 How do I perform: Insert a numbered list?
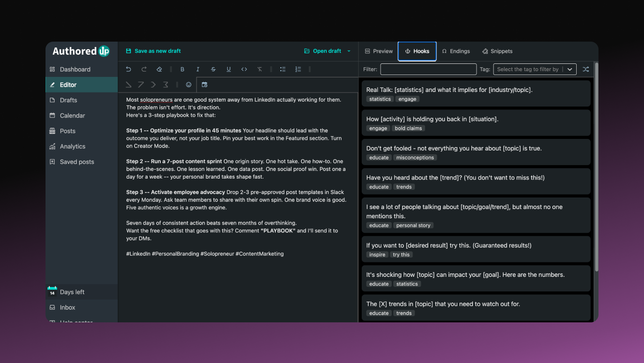tap(298, 69)
